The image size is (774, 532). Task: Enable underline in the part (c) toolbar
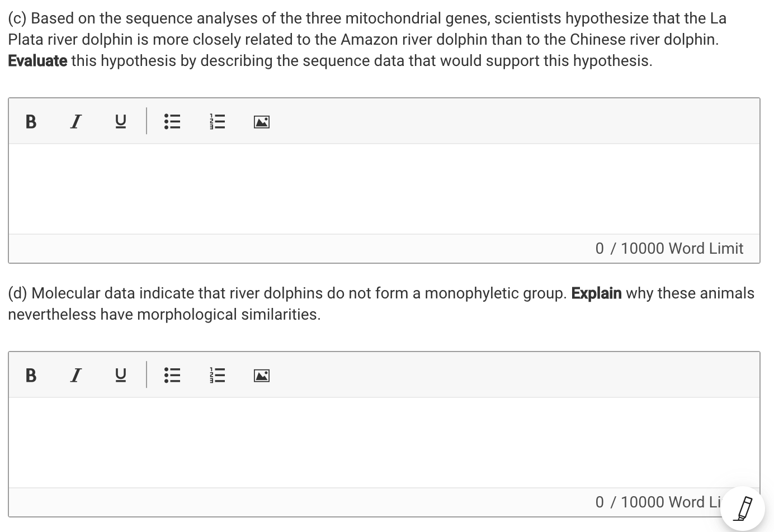(120, 121)
